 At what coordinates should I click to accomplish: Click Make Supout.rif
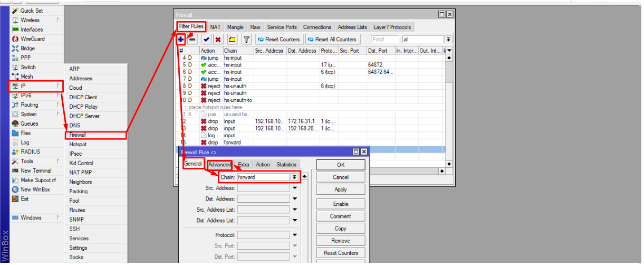(x=38, y=180)
